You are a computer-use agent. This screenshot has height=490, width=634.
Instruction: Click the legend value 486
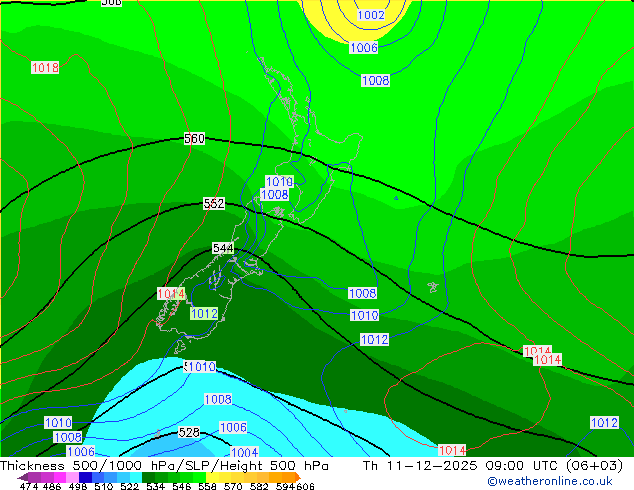pos(52,486)
